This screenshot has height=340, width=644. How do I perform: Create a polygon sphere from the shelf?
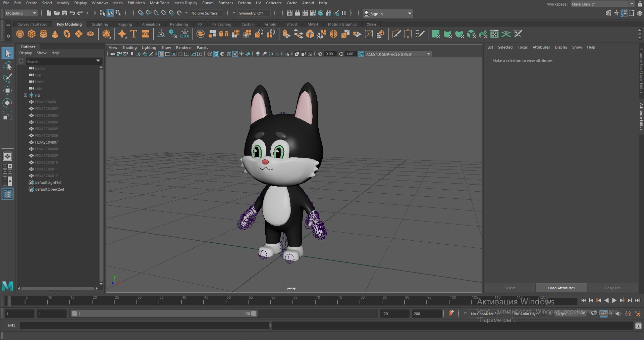[x=20, y=34]
